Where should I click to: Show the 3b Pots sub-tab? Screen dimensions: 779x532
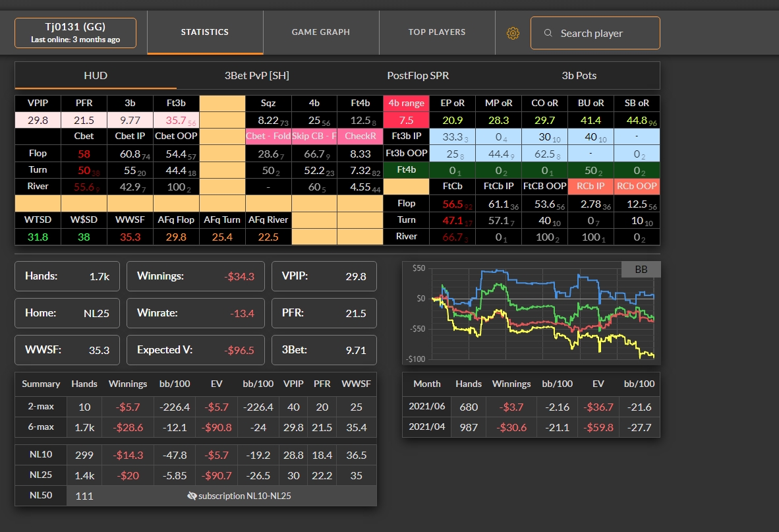coord(579,76)
